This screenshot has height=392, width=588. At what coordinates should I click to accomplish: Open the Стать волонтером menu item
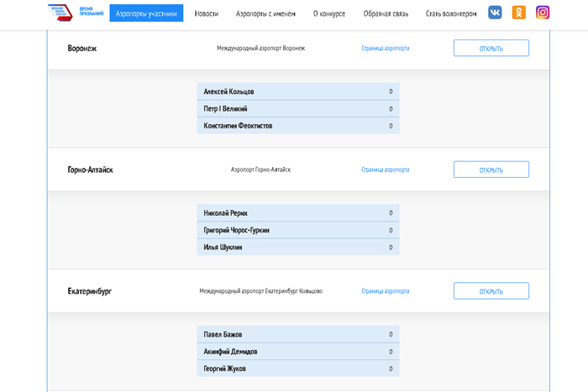pos(451,14)
